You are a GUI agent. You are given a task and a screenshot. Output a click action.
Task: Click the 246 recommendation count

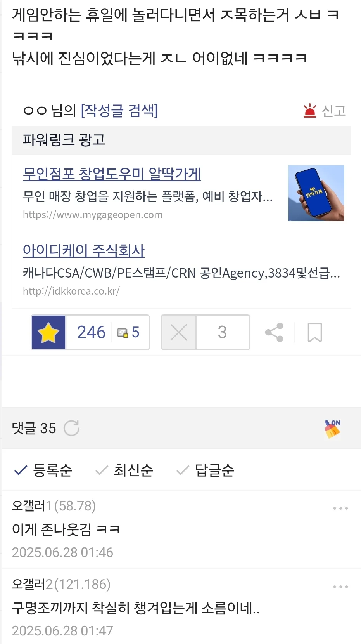click(91, 332)
